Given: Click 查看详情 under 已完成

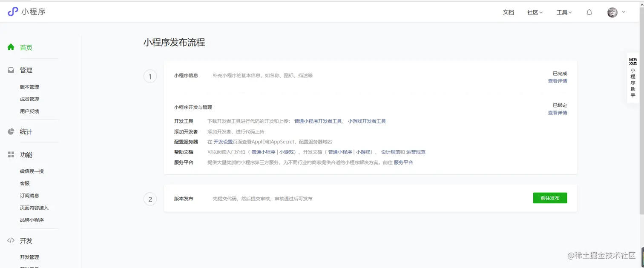Looking at the screenshot, I should click(x=557, y=81).
